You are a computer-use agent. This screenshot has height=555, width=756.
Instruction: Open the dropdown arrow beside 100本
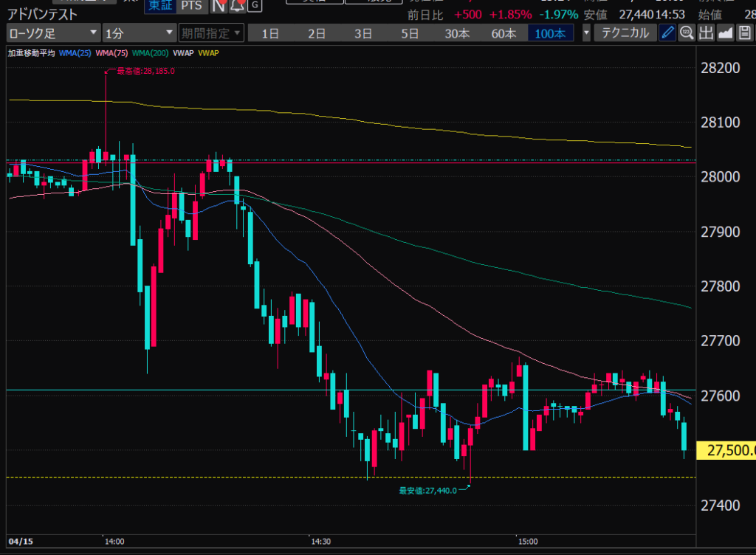click(x=587, y=32)
